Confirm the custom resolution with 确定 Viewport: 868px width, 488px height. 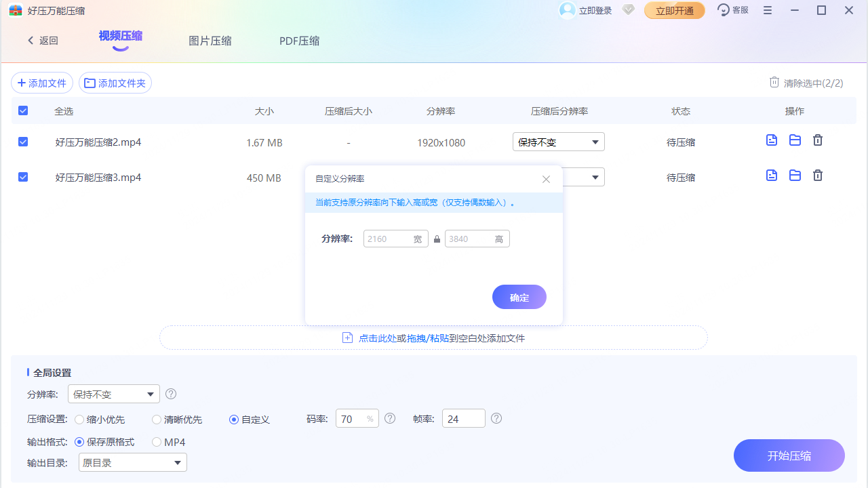(519, 297)
